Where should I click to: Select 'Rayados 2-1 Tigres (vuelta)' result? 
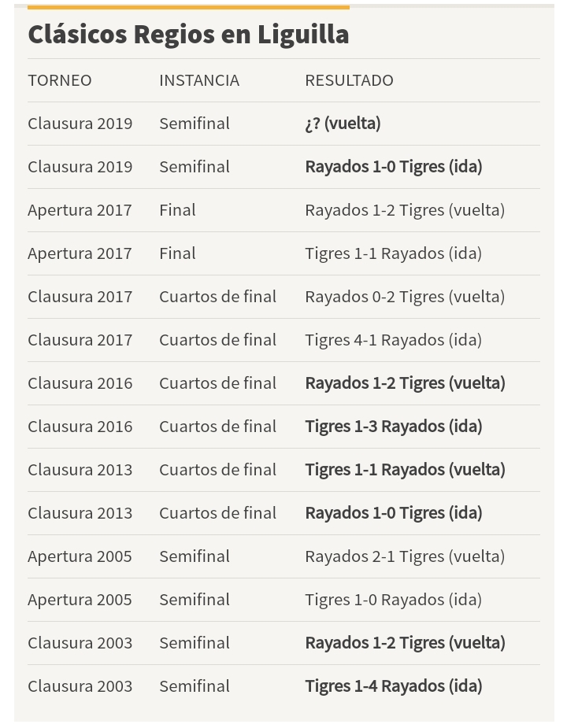(x=405, y=556)
